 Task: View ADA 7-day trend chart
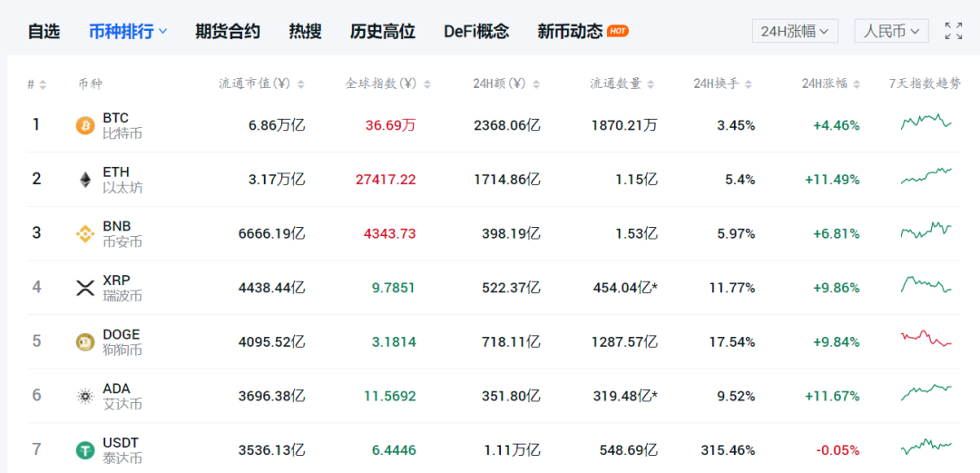pos(926,392)
